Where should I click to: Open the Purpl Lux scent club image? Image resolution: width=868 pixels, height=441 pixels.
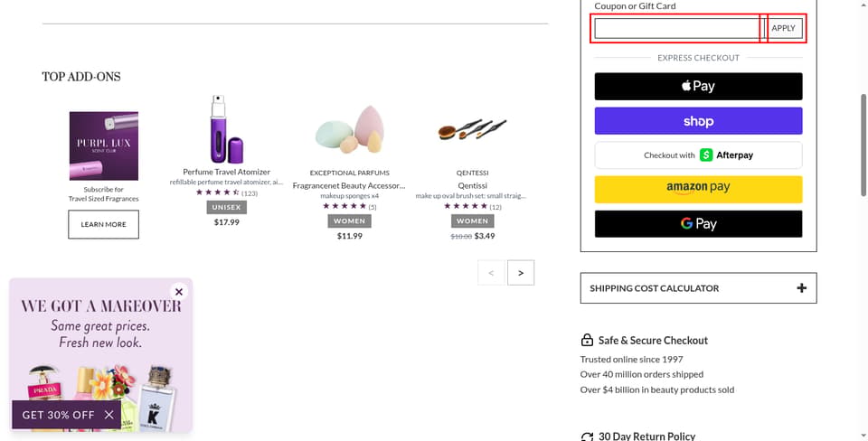point(103,145)
